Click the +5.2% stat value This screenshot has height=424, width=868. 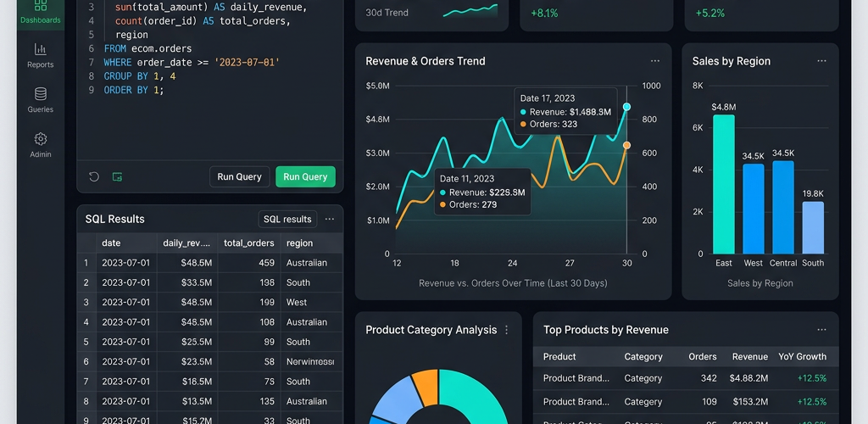pos(709,13)
